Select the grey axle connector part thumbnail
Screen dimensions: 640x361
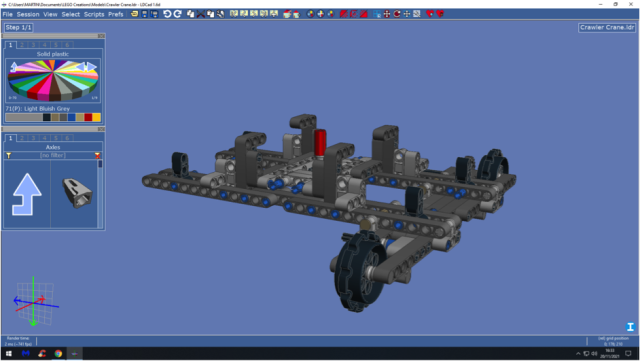pyautogui.click(x=77, y=193)
